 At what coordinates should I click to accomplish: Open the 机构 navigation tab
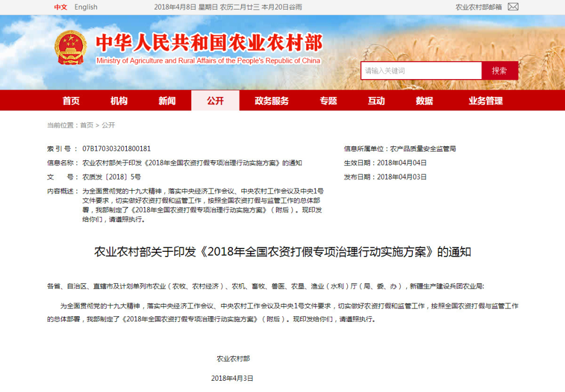(119, 100)
